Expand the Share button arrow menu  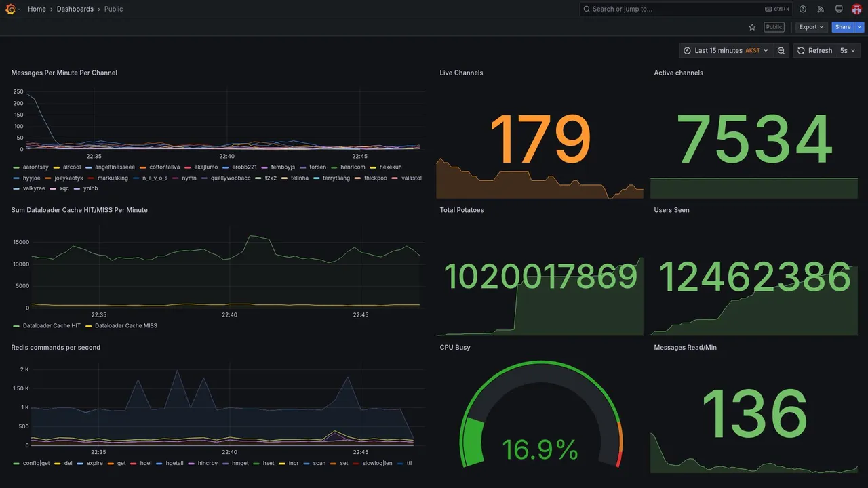859,27
